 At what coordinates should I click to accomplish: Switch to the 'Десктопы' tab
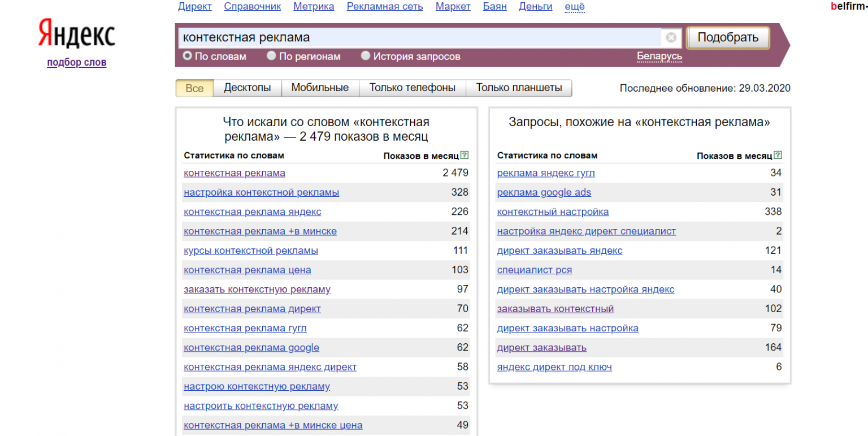247,88
